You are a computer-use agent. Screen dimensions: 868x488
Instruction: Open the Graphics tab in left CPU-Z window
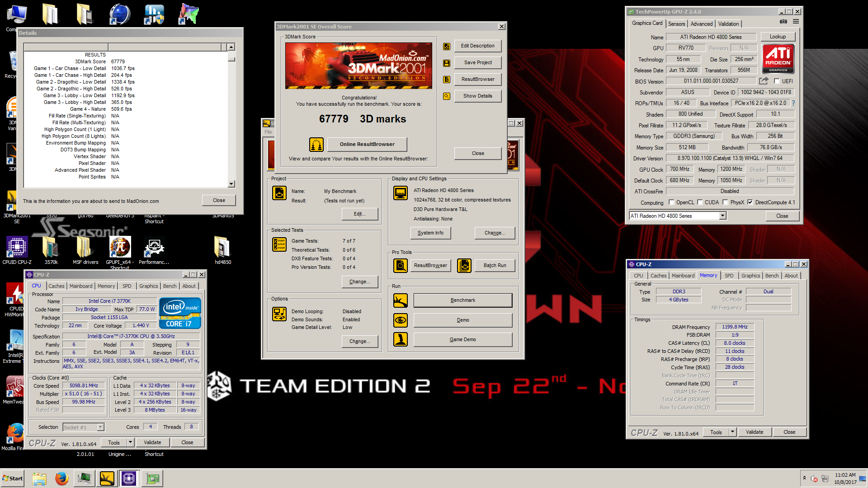(148, 286)
